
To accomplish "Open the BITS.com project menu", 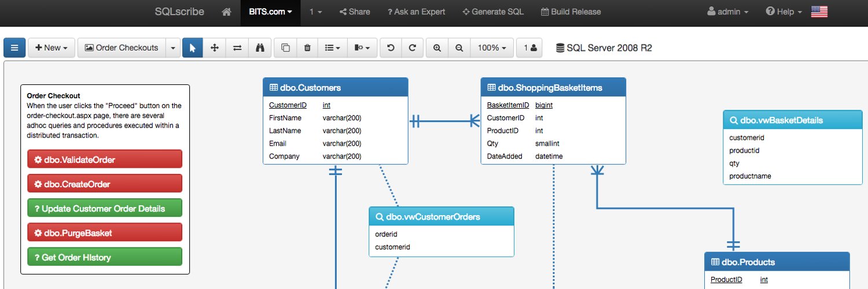I will tap(270, 12).
